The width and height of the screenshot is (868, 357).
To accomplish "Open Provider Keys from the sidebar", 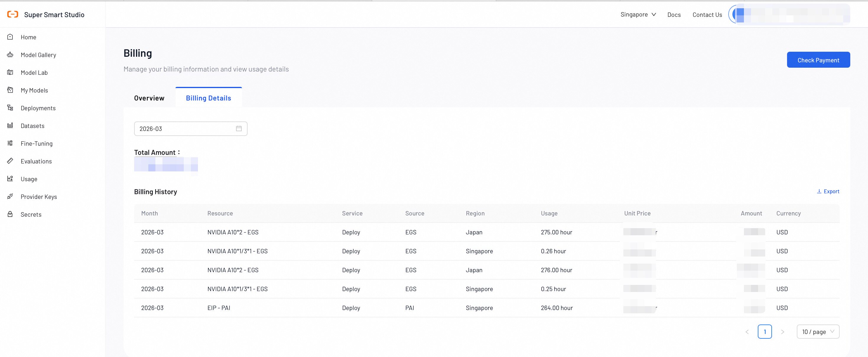I will click(x=39, y=197).
